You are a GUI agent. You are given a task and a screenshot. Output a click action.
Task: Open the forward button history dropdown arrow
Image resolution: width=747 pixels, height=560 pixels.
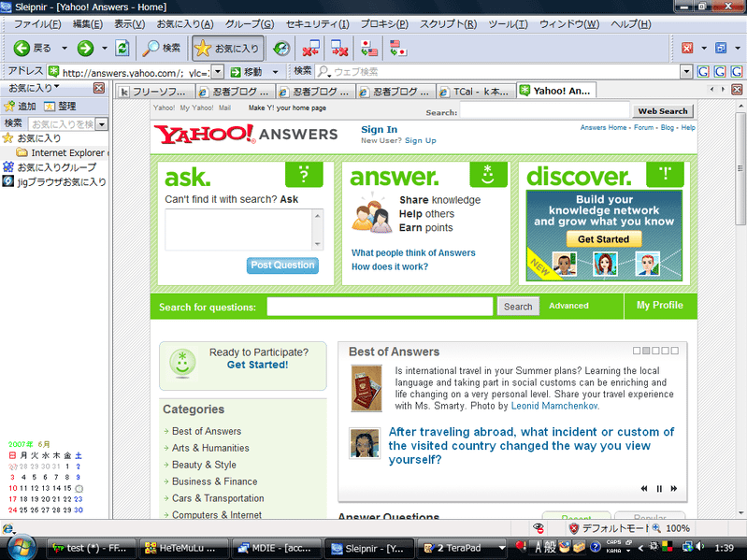105,48
